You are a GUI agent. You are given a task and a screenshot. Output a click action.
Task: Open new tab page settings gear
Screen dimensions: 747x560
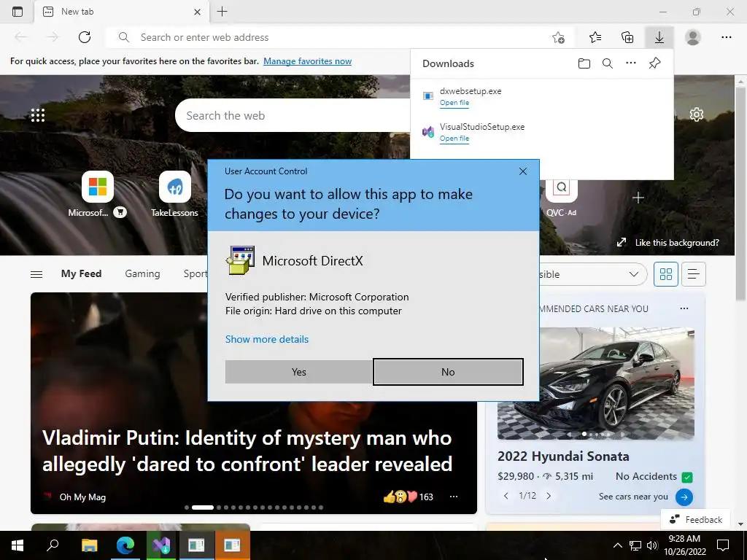696,114
